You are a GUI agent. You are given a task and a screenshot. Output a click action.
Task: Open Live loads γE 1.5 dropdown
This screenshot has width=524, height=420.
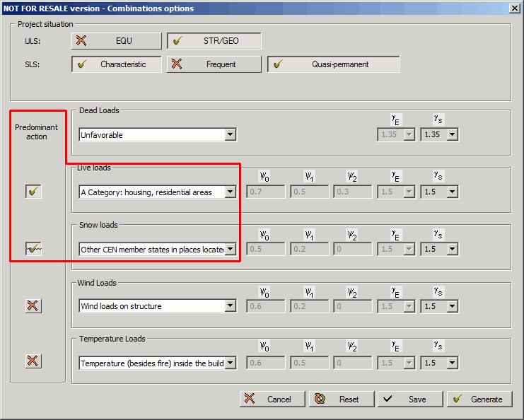click(396, 192)
